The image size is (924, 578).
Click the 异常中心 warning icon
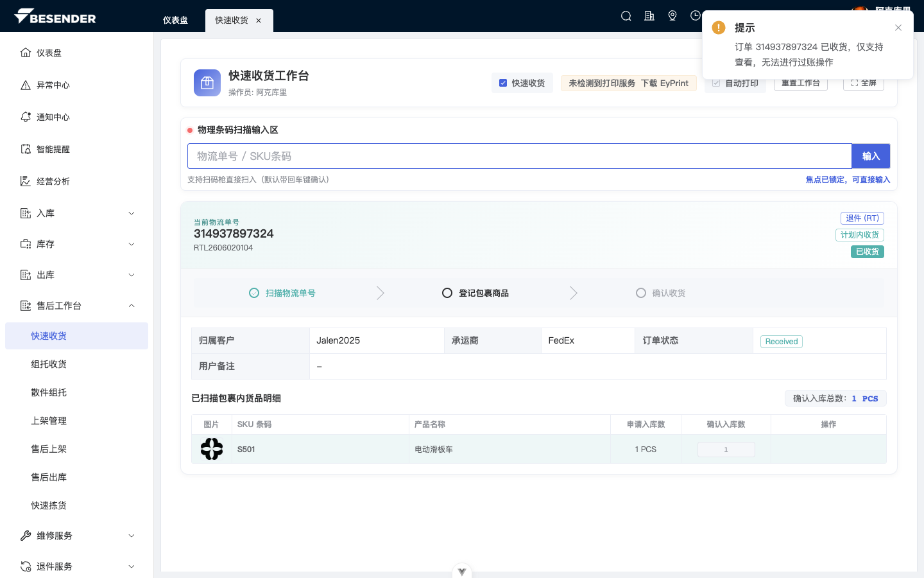(26, 85)
